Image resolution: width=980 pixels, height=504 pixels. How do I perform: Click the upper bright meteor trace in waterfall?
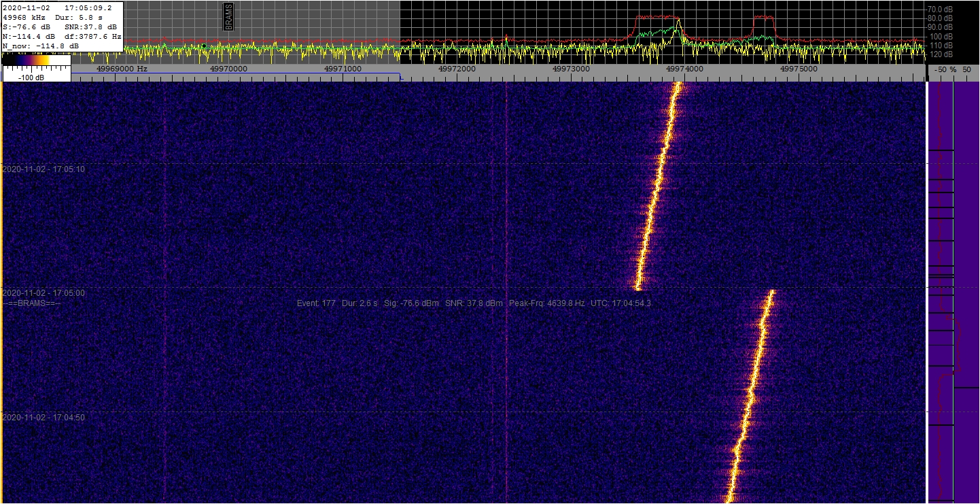pyautogui.click(x=657, y=185)
